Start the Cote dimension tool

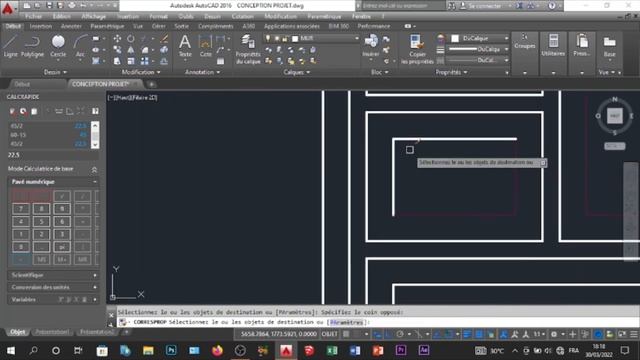(x=205, y=46)
